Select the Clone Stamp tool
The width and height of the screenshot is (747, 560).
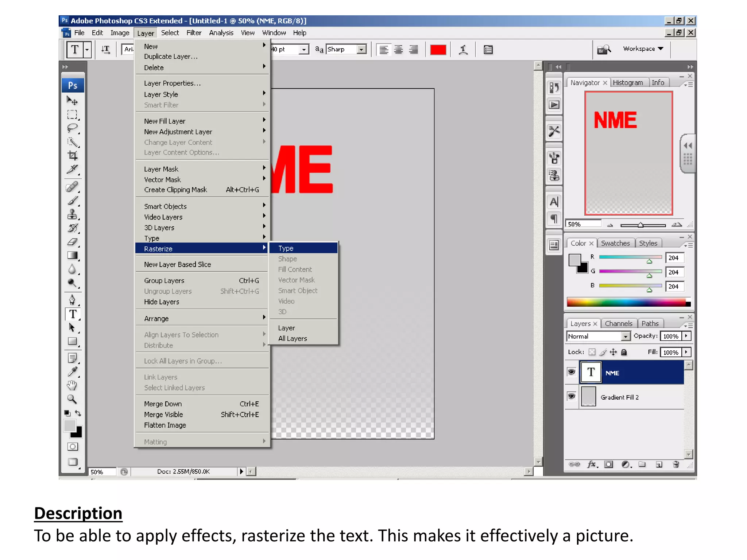pos(73,214)
